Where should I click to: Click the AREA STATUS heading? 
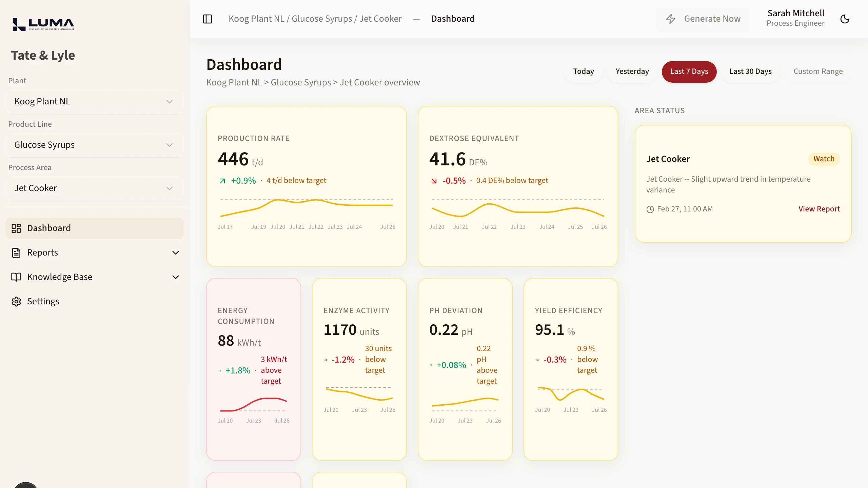659,111
